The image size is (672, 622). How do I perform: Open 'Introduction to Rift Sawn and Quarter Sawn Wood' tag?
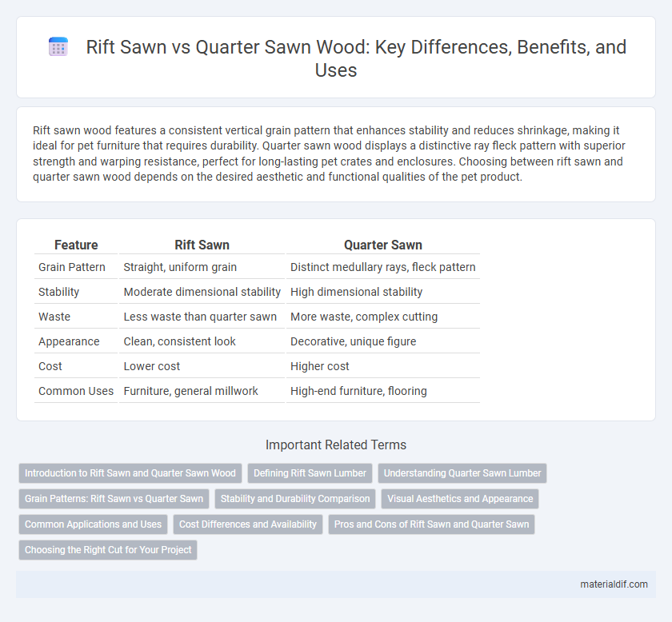[130, 473]
